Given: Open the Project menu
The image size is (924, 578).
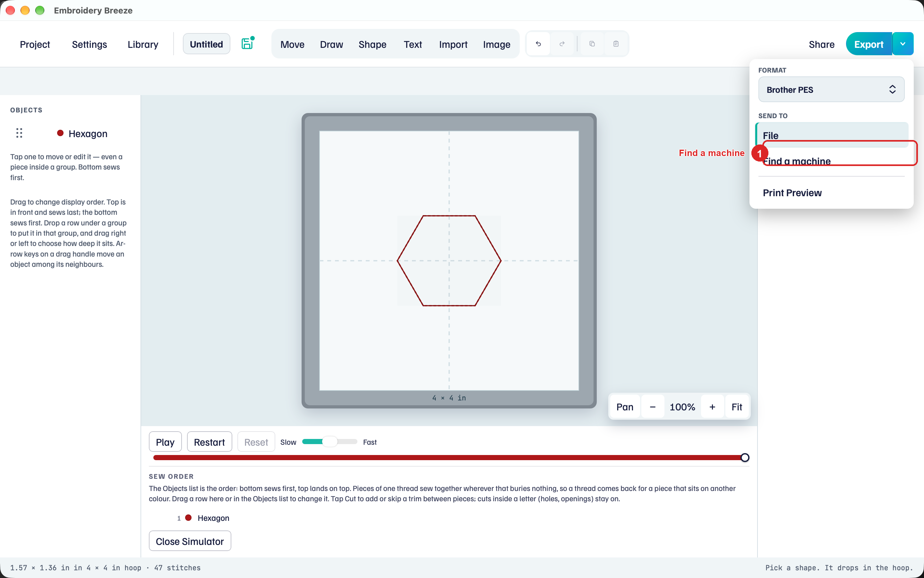Looking at the screenshot, I should (35, 44).
